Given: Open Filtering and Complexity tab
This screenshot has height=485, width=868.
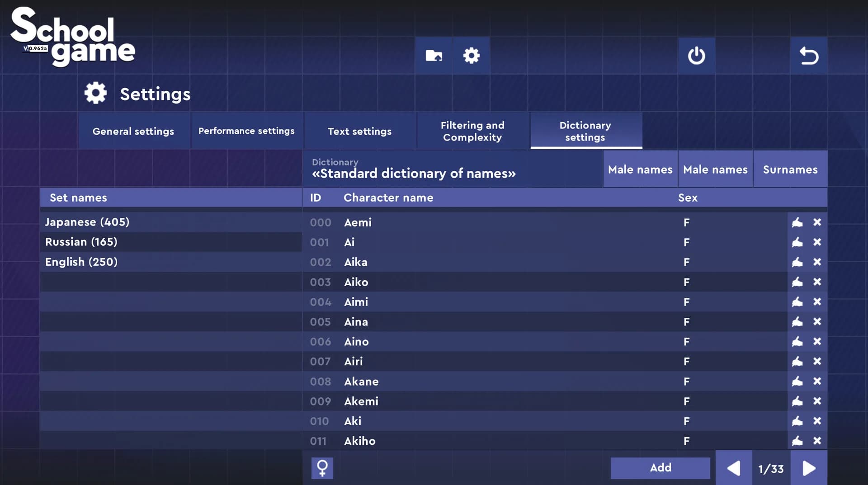Looking at the screenshot, I should pos(472,131).
